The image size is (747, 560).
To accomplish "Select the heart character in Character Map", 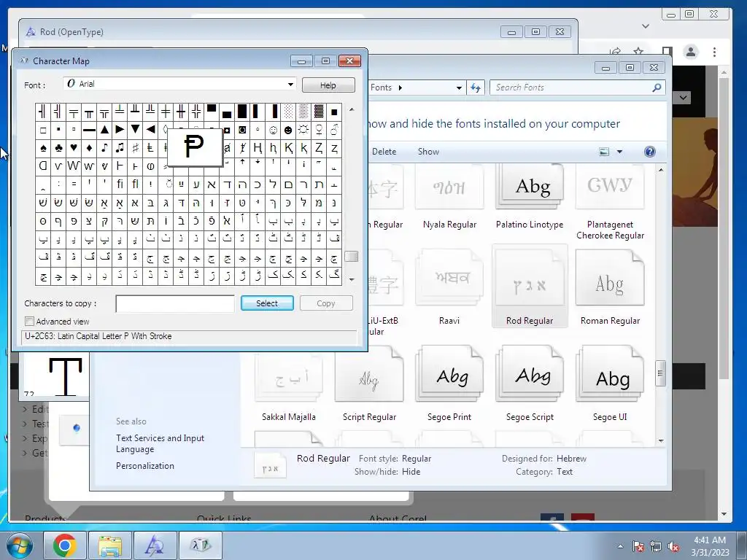I will click(x=74, y=147).
